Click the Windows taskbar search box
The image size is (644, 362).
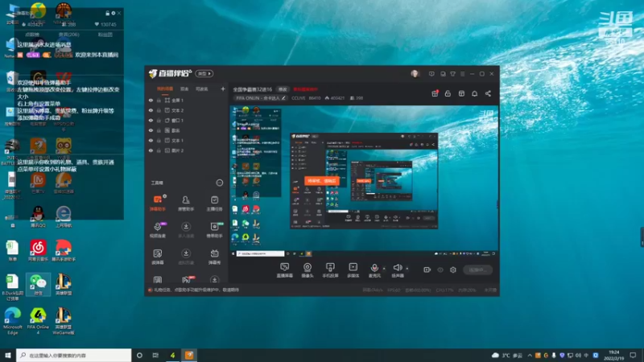point(74,356)
